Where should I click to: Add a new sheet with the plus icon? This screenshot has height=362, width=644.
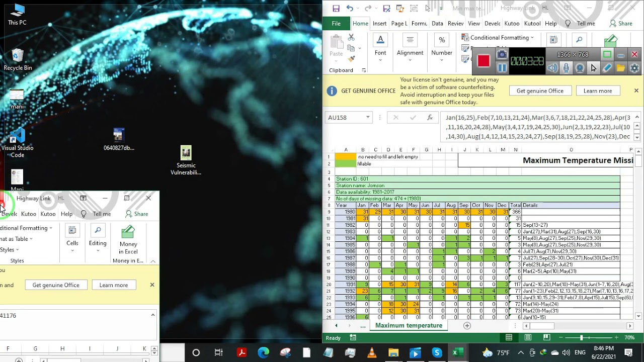click(x=467, y=326)
